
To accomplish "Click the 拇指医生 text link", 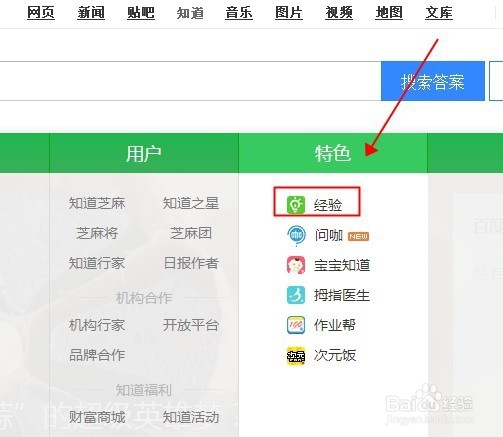I will click(x=342, y=295).
